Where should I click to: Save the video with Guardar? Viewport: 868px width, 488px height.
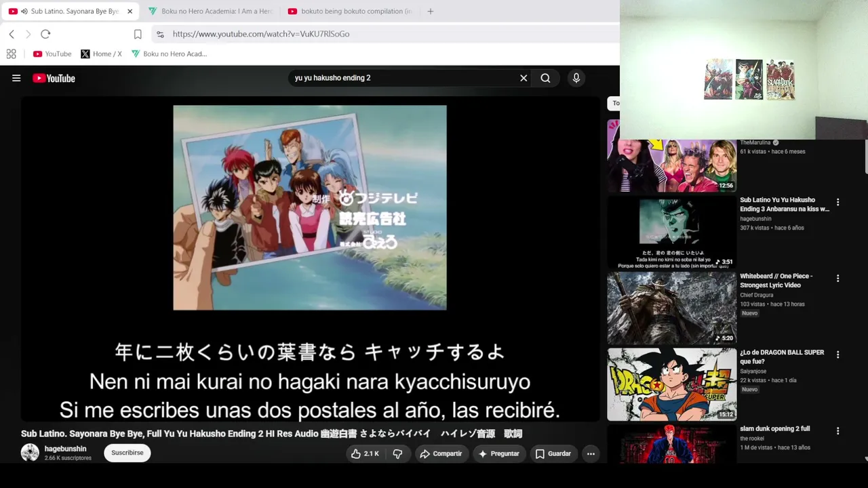[x=553, y=454]
